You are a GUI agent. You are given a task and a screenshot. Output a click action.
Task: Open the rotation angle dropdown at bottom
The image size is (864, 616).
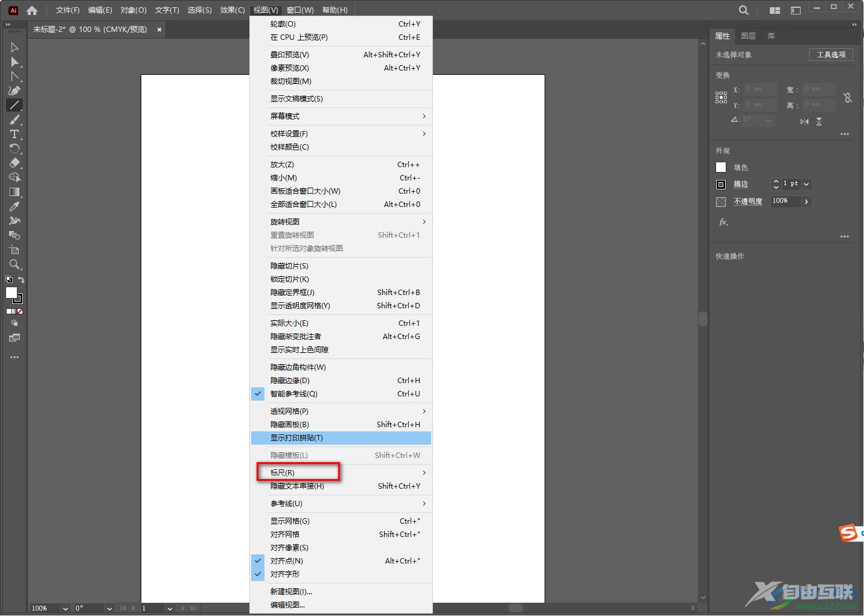[x=109, y=608]
